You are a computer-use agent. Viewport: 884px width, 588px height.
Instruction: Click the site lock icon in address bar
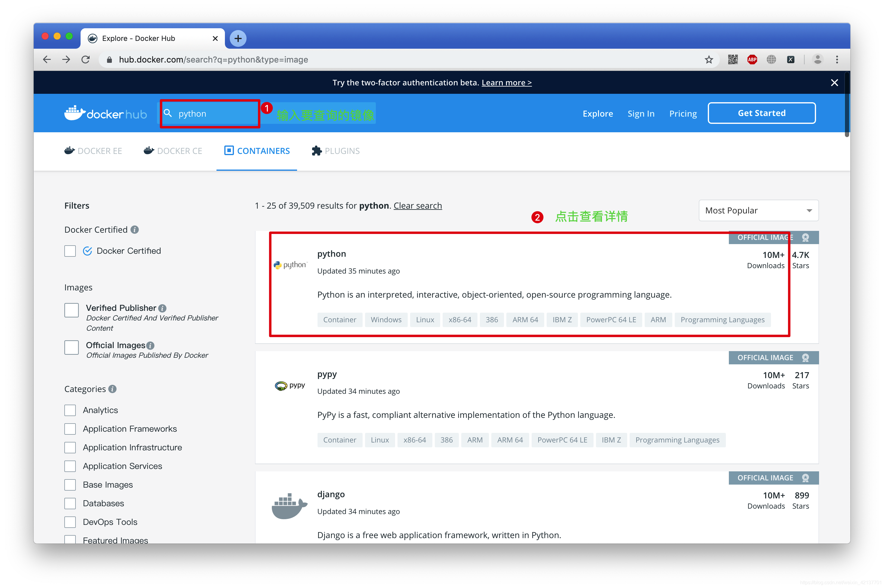(109, 60)
